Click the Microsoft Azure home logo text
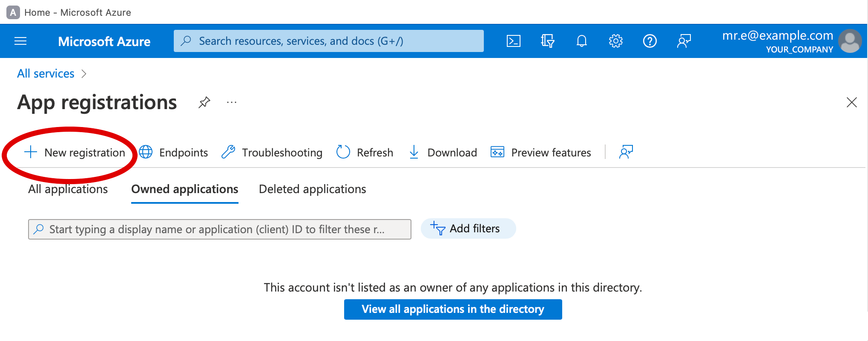This screenshot has height=341, width=868. 104,41
